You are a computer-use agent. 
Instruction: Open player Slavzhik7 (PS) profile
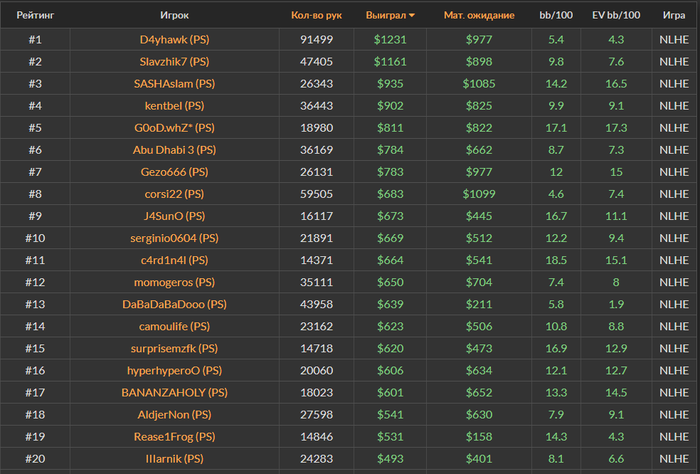click(x=175, y=62)
